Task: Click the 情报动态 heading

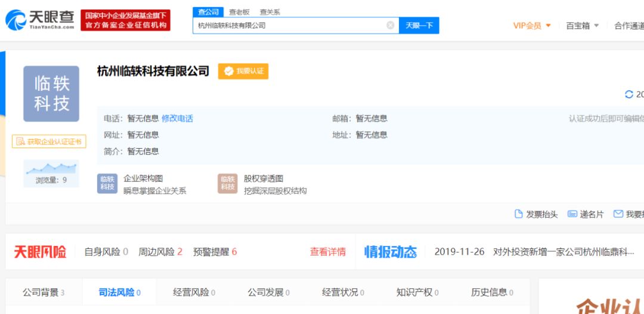Action: [391, 251]
